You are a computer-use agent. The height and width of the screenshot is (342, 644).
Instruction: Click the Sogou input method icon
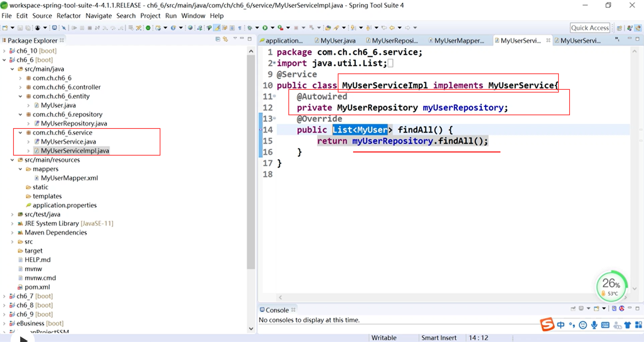(x=547, y=324)
